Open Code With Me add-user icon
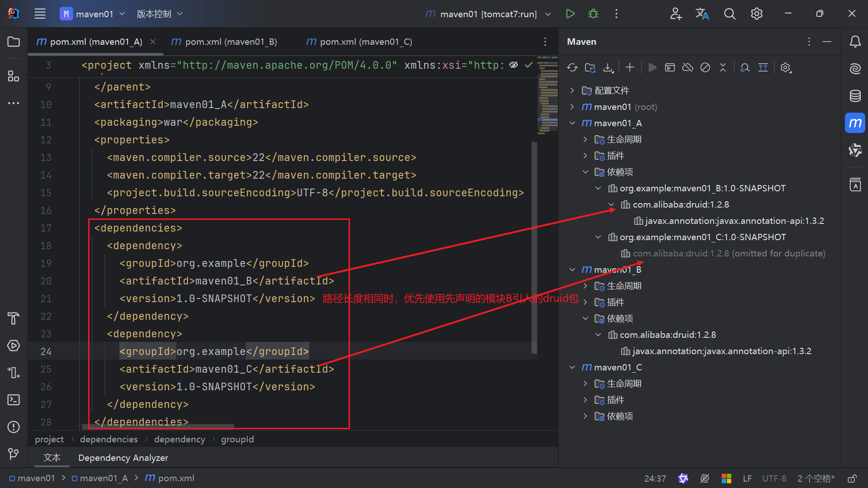 (x=675, y=14)
